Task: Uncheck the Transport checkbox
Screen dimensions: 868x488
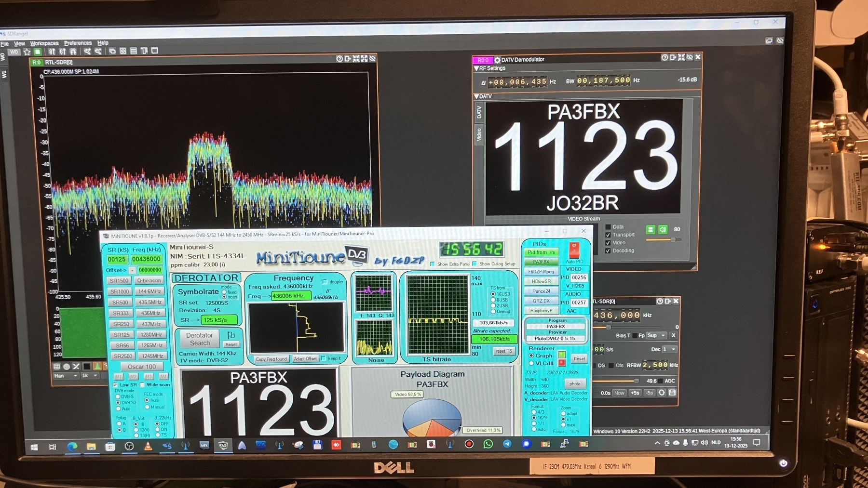Action: [608, 235]
